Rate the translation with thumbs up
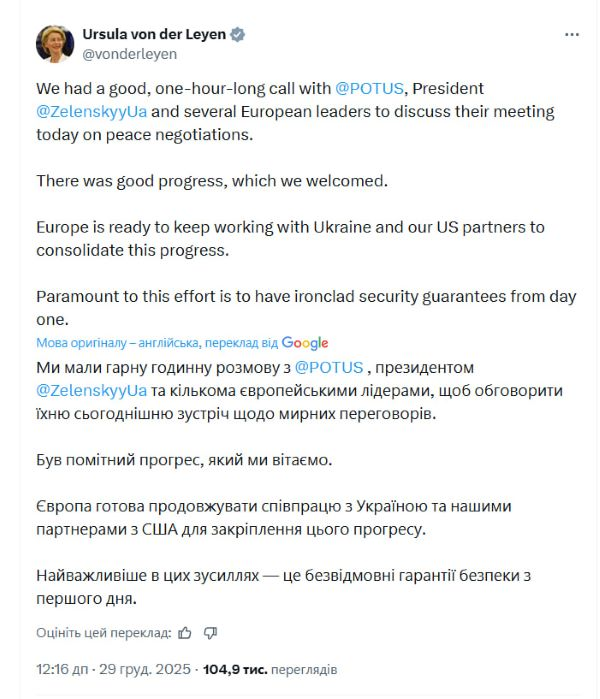 coord(184,632)
